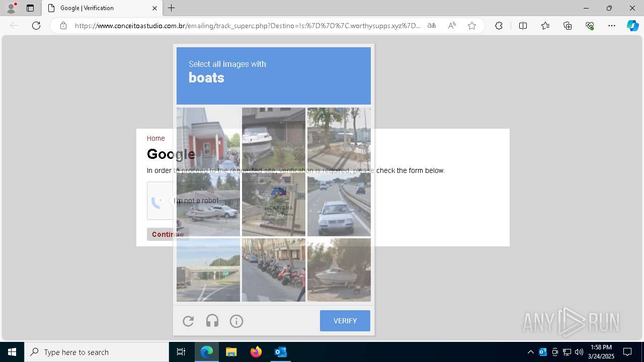Open the translate page icon

point(432,26)
